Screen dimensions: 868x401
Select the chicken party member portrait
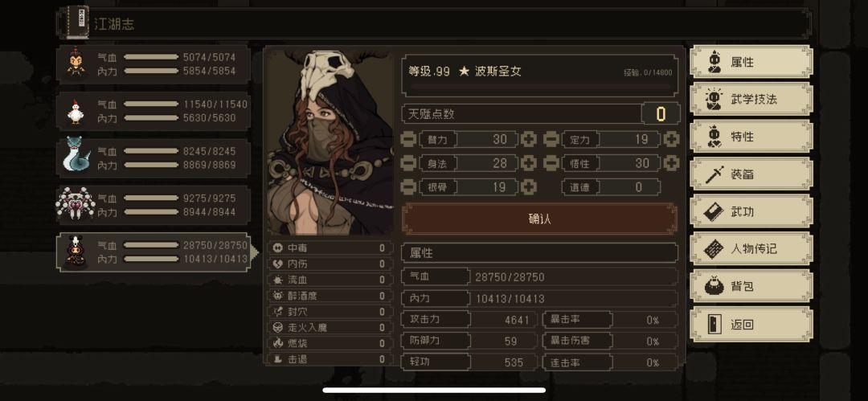click(75, 112)
